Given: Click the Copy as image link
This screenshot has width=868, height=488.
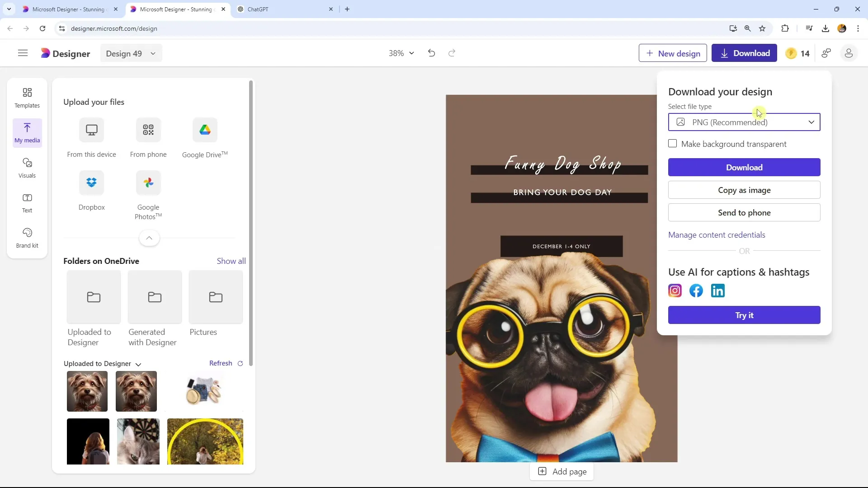Looking at the screenshot, I should click(x=744, y=190).
